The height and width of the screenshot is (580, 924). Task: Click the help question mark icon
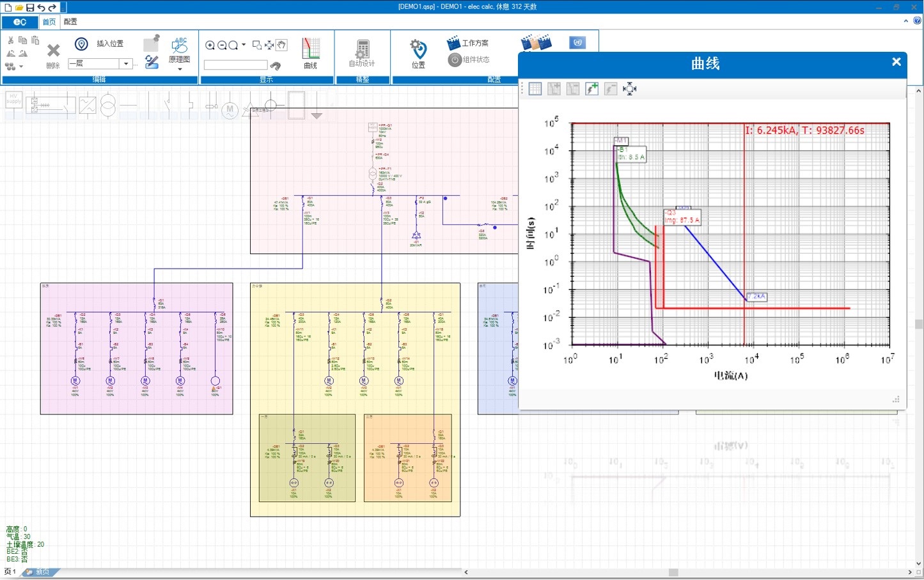click(x=918, y=21)
